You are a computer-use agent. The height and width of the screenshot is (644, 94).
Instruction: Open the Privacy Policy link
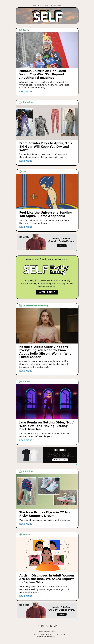point(51,632)
